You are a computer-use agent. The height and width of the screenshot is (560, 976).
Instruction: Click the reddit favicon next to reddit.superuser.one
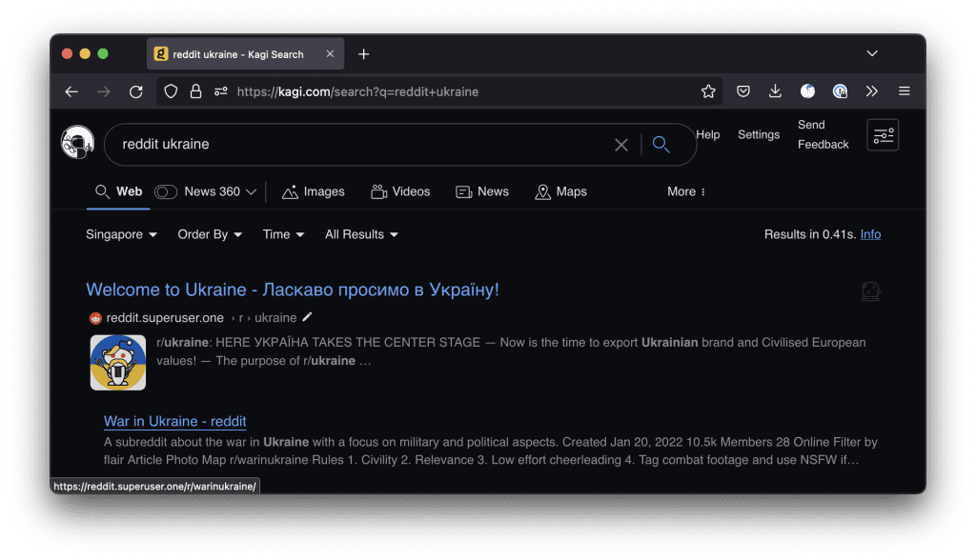click(95, 318)
